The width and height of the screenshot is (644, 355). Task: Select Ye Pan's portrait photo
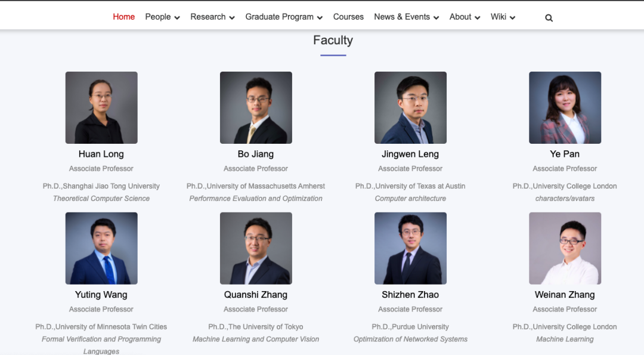coord(565,107)
